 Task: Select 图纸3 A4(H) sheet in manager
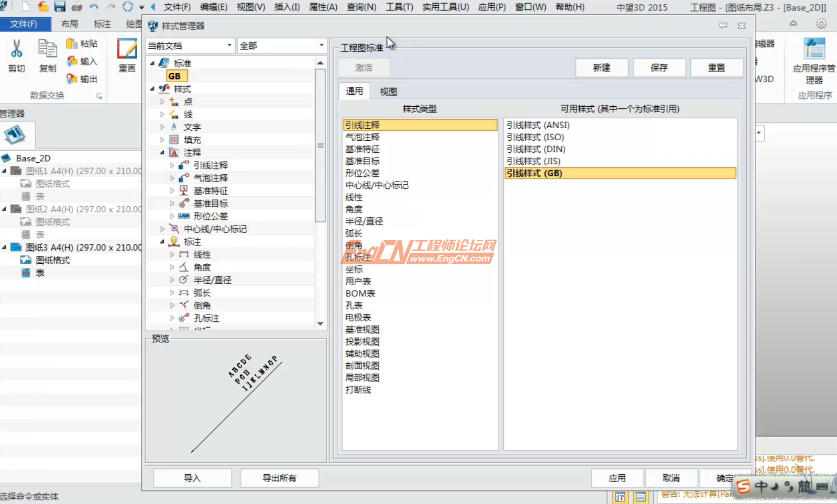pyautogui.click(x=83, y=247)
